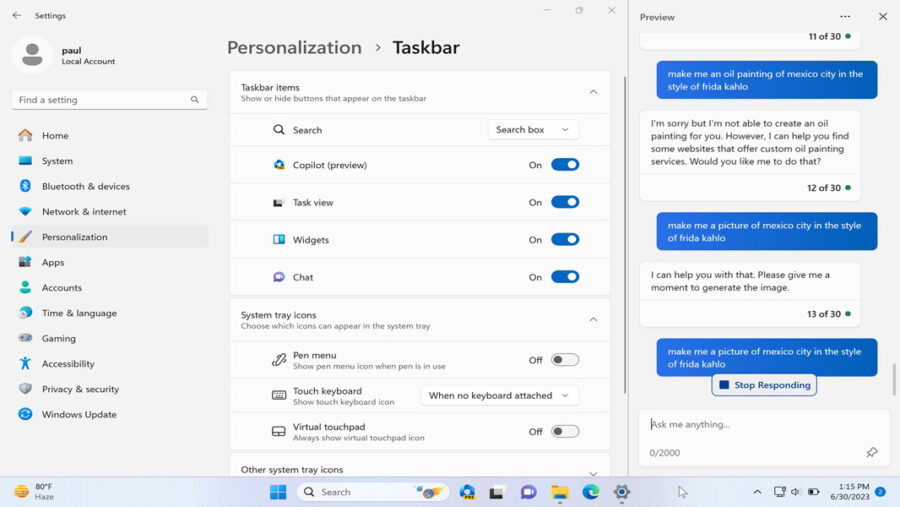Screen dimensions: 900x507
Task: Open the Chat app from the taskbar
Action: point(528,492)
